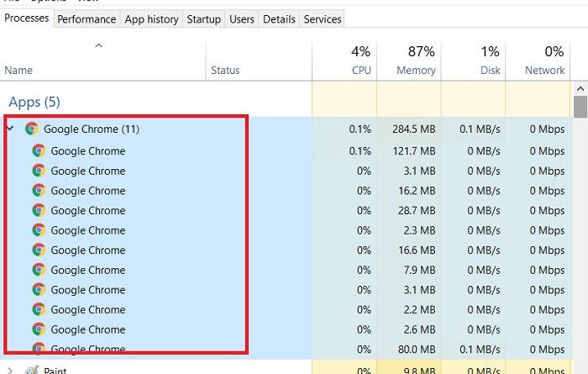
Task: Sort by the Network column header
Action: (x=538, y=61)
